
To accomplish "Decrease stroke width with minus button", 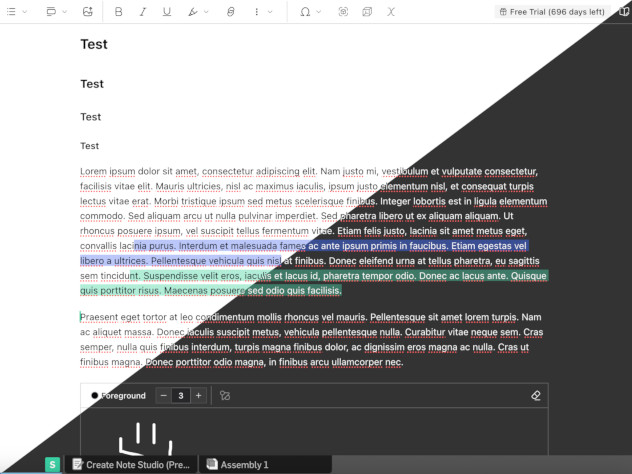I will point(163,395).
